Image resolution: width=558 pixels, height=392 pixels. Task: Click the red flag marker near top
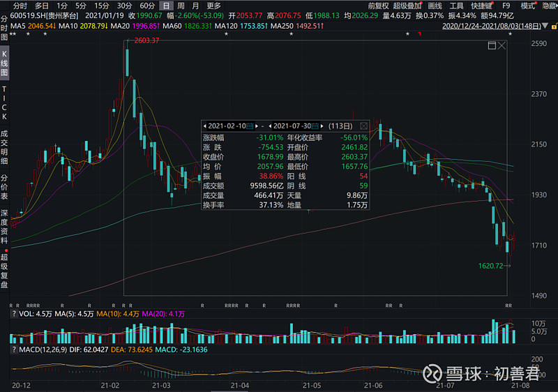click(x=420, y=33)
